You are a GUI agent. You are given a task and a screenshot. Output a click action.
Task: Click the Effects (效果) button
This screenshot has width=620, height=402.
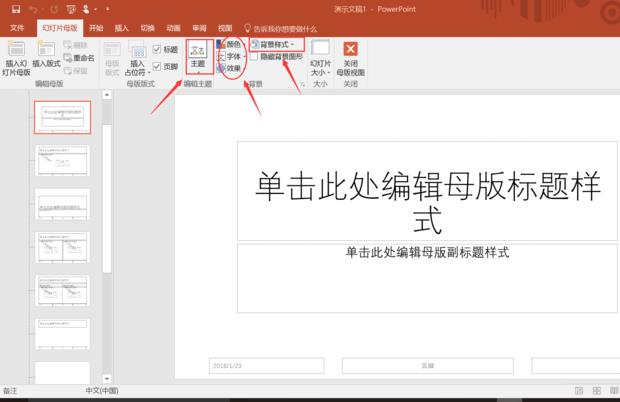(x=229, y=69)
